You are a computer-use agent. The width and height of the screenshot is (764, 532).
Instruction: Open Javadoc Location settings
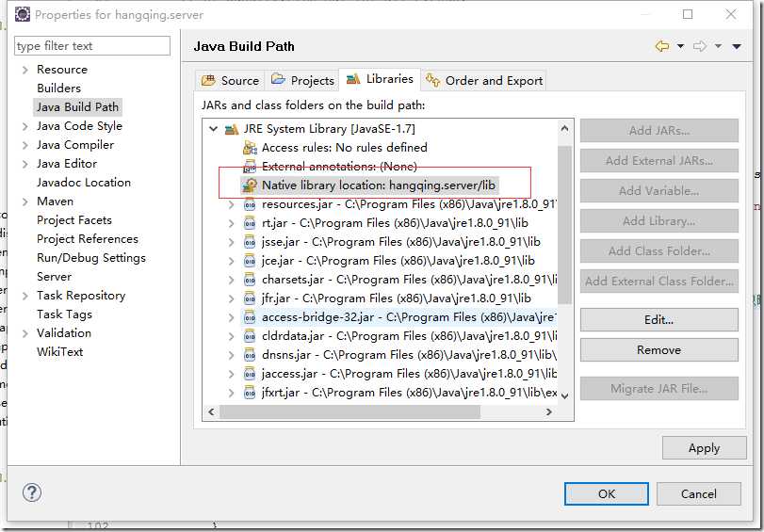84,183
